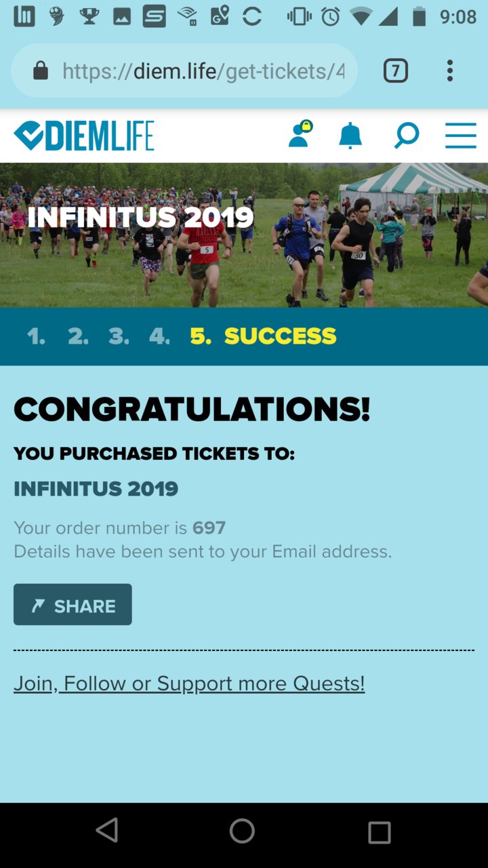
Task: Open Android recent apps square button
Action: pos(380,832)
